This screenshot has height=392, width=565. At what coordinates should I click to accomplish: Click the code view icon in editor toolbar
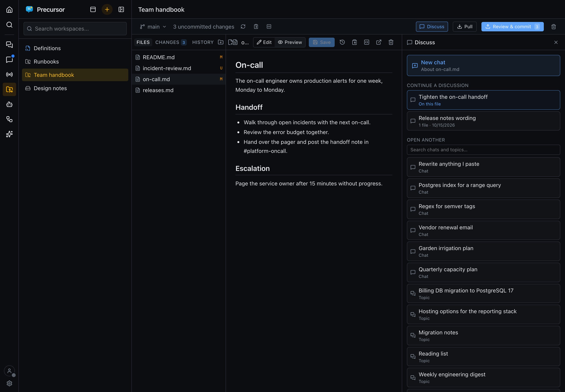tap(367, 42)
